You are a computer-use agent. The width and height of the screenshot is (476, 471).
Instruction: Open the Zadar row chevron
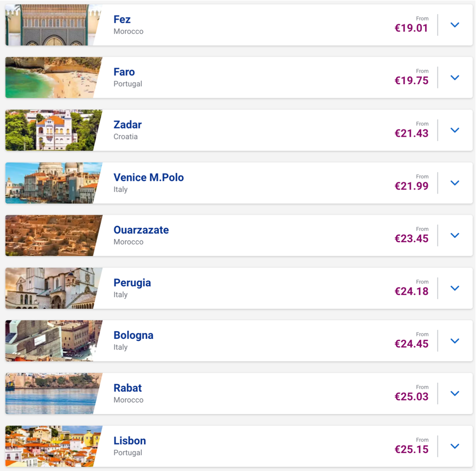click(x=455, y=130)
